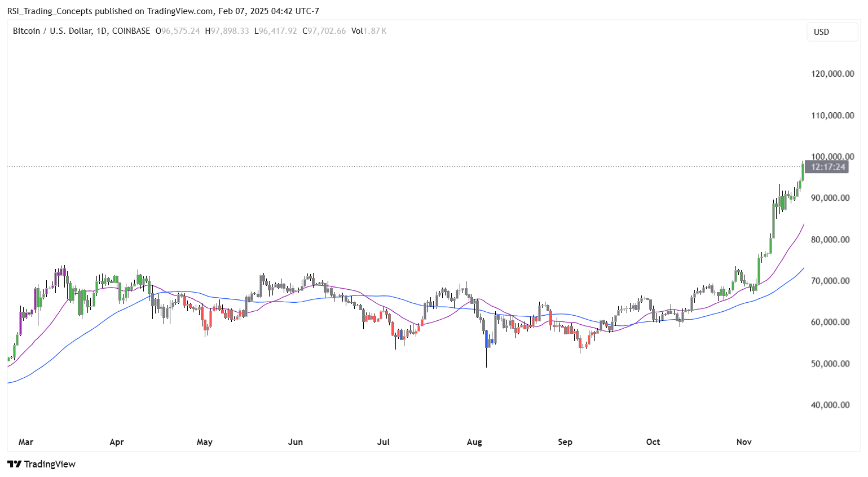Screen dimensions: 868x477
Task: Click the open price value 96,575.24
Action: (x=180, y=31)
